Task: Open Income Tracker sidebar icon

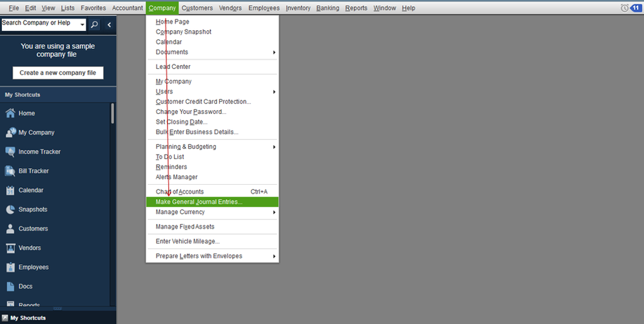Action: pyautogui.click(x=10, y=152)
